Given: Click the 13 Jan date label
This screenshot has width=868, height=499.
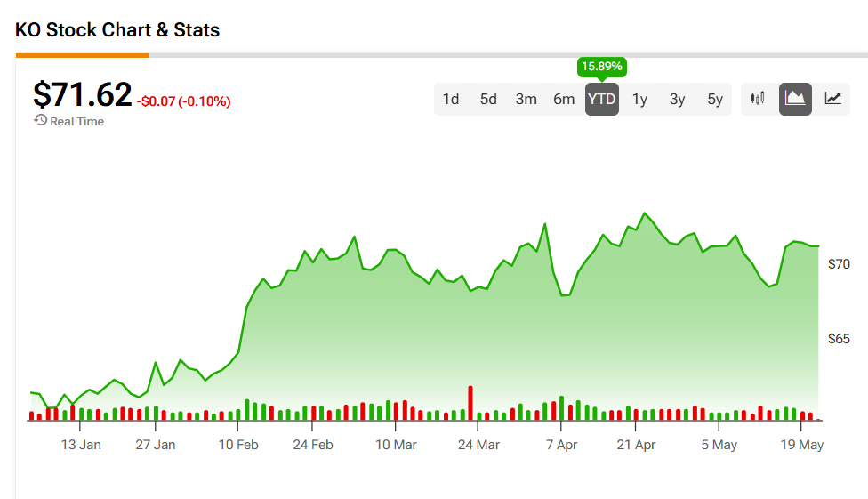Looking at the screenshot, I should click(x=81, y=445).
